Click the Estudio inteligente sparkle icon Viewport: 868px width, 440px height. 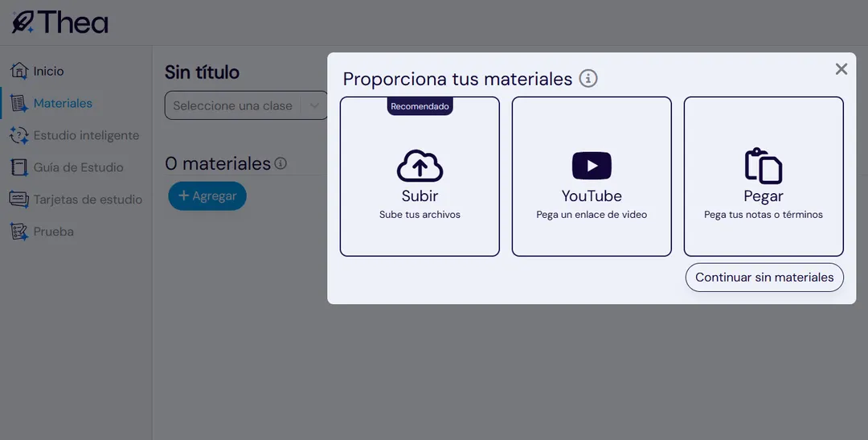(x=18, y=135)
